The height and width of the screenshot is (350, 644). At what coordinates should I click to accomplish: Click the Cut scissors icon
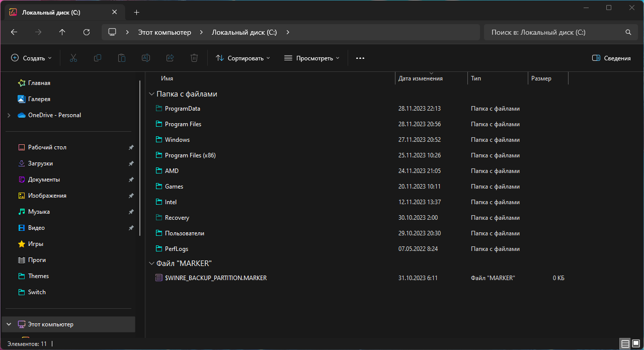click(73, 58)
